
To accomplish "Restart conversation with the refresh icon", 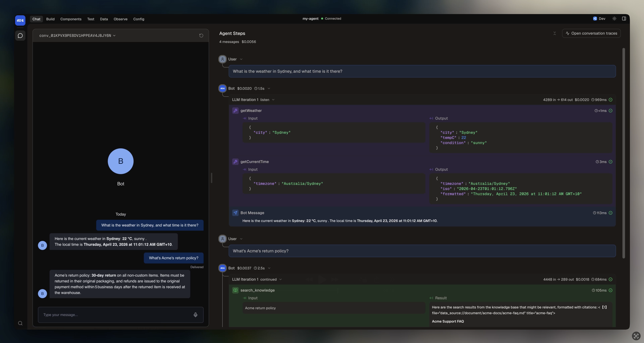I will (201, 36).
